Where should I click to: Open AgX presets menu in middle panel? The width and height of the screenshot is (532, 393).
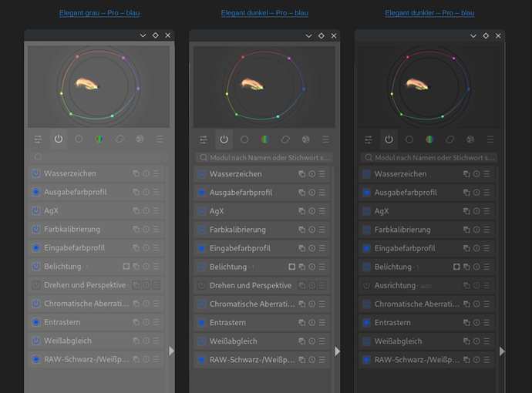pos(322,211)
